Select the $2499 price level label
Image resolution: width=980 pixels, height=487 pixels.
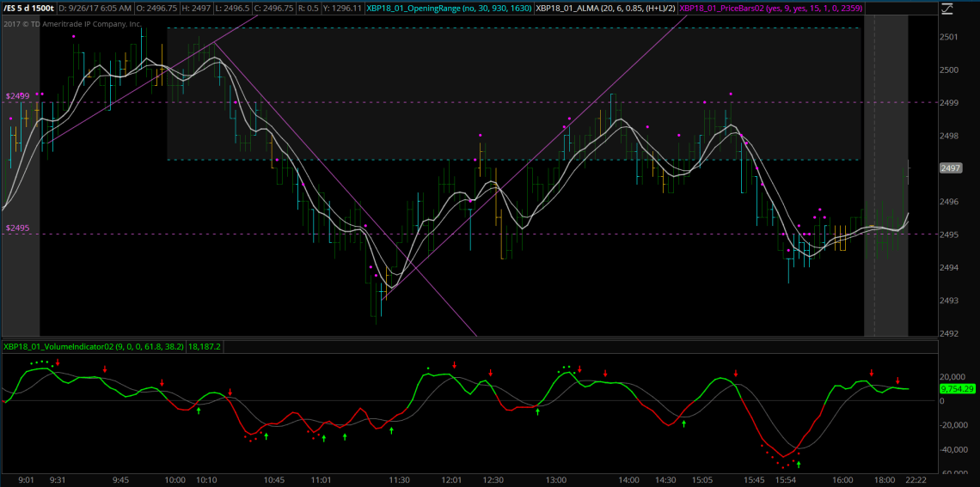[x=17, y=97]
